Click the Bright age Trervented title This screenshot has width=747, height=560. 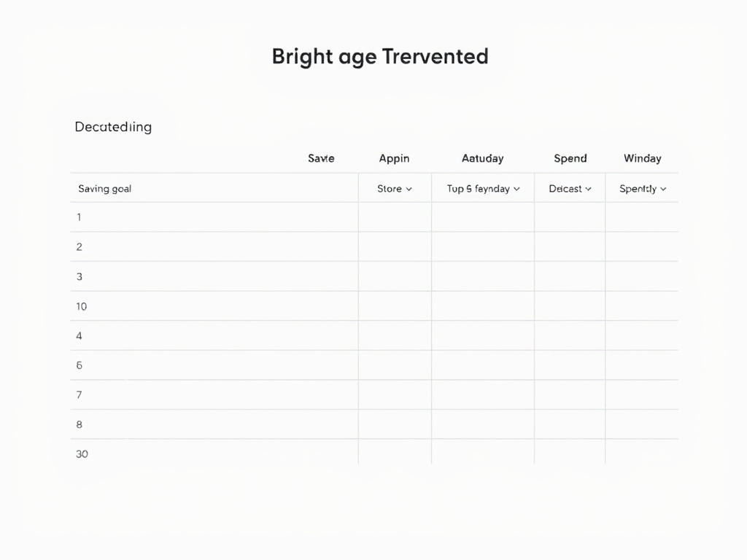[379, 56]
